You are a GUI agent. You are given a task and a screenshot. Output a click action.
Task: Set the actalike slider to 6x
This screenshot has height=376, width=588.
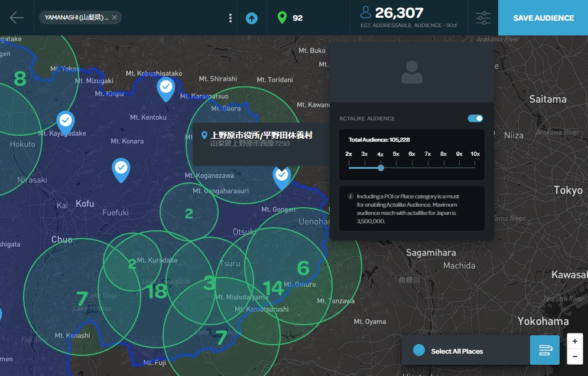412,168
